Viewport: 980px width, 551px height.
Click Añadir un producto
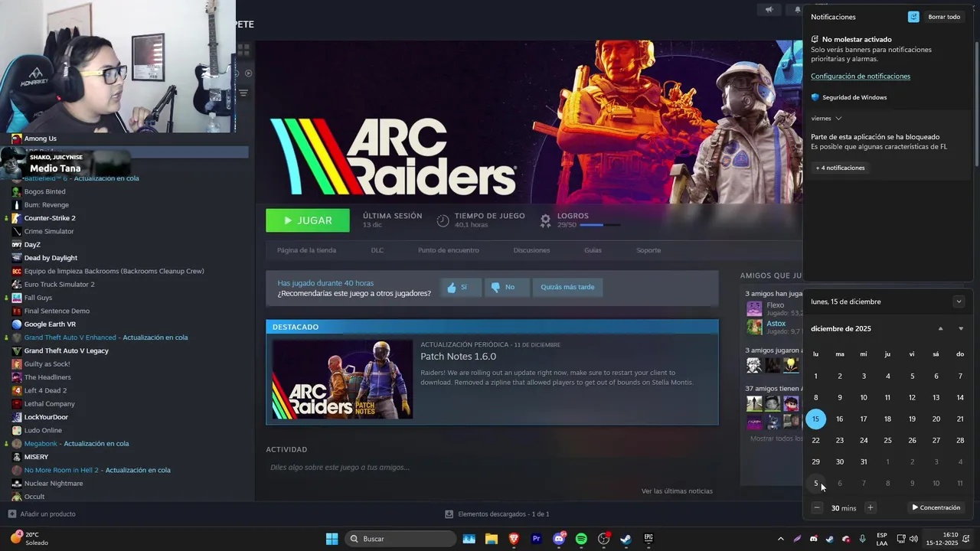[x=47, y=514]
